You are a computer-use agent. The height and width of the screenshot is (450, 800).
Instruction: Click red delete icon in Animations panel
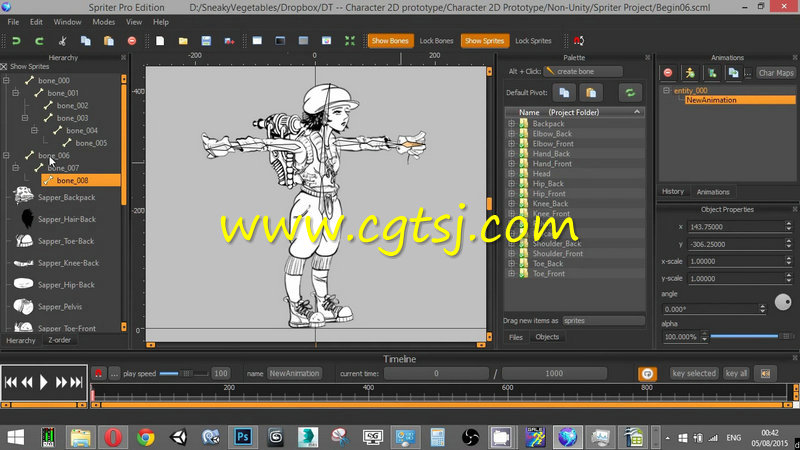(x=668, y=73)
